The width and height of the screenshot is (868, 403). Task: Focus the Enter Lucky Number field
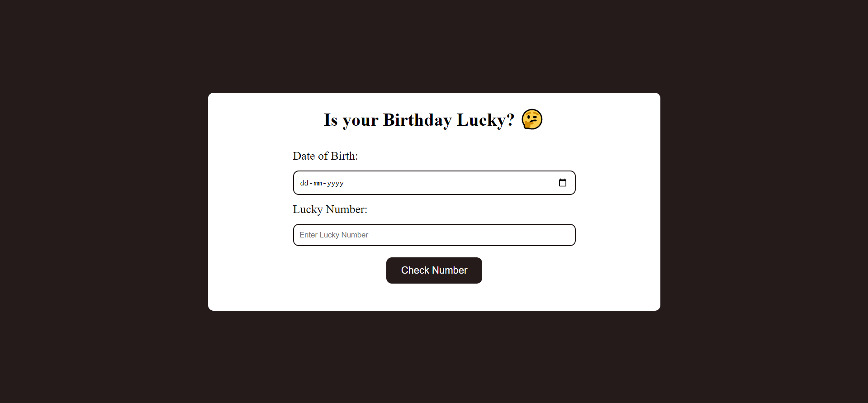pos(434,235)
